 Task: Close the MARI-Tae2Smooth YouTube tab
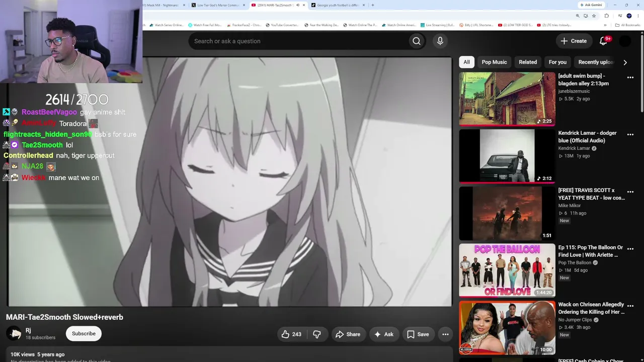point(304,5)
